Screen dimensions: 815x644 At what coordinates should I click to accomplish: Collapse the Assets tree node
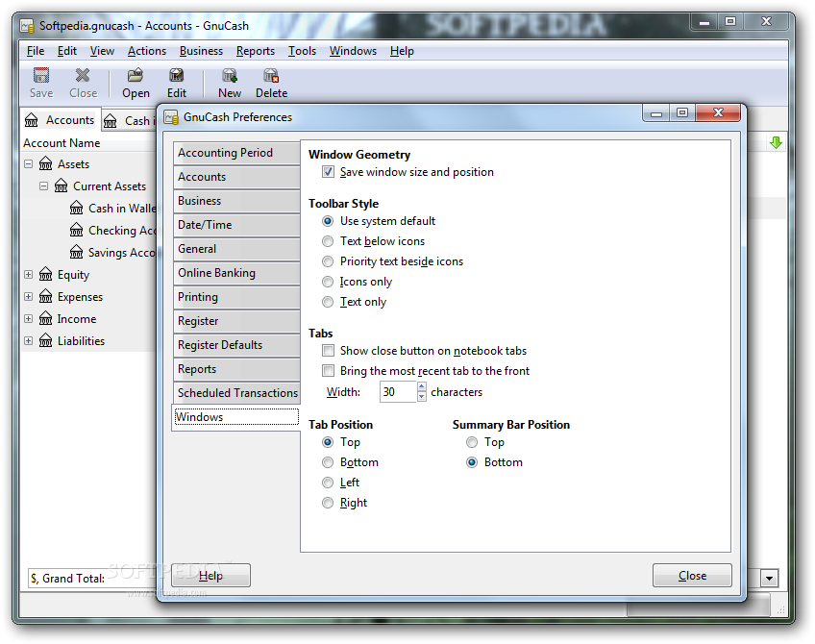pos(29,163)
